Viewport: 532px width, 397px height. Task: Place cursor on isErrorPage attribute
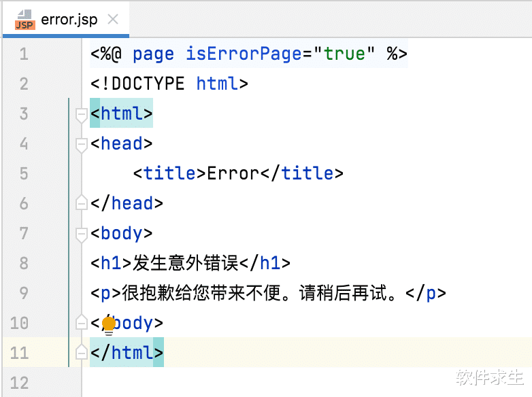(244, 54)
